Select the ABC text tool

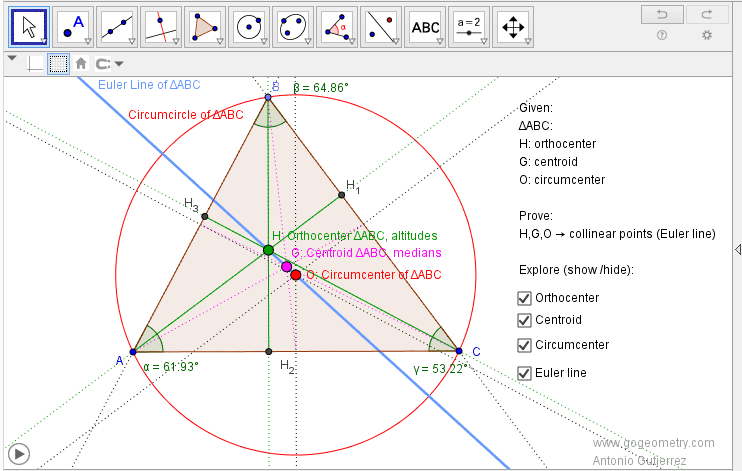[x=425, y=27]
